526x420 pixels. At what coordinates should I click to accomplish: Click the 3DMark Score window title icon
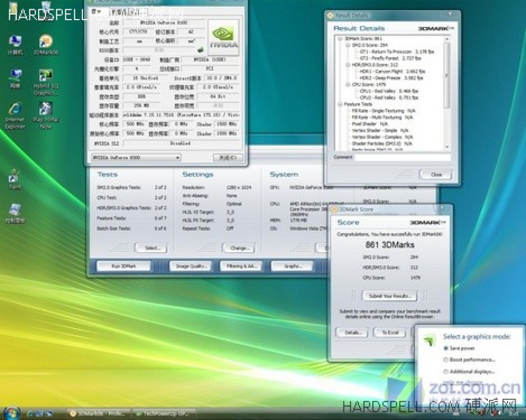[x=334, y=210]
